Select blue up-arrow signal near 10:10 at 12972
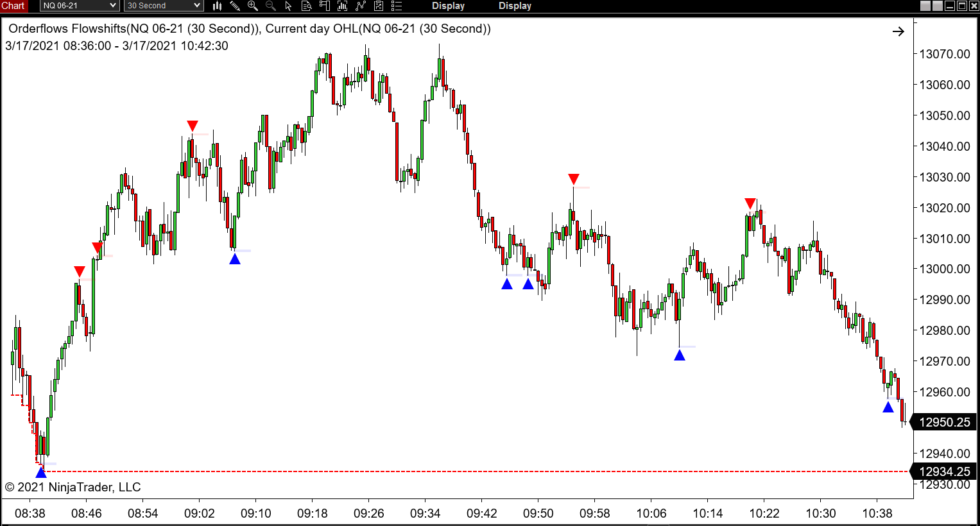 [680, 355]
